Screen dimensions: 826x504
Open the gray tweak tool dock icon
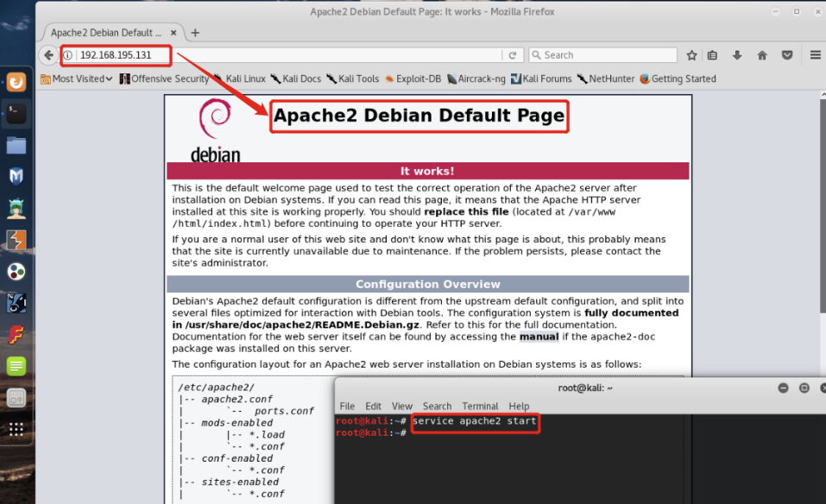click(16, 398)
